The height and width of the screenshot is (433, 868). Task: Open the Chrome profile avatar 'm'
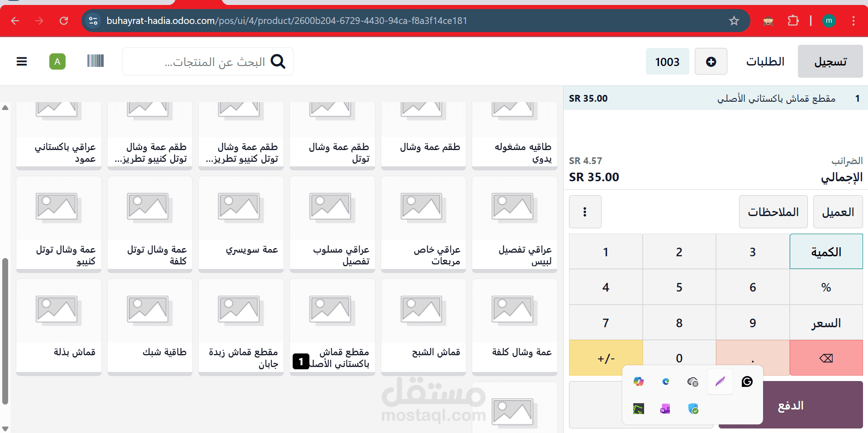point(829,21)
